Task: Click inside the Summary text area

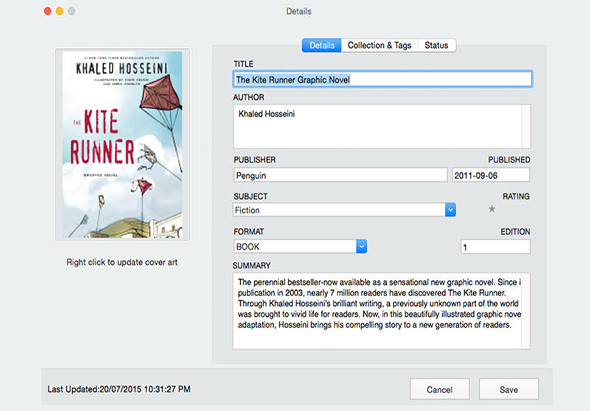Action: pyautogui.click(x=382, y=311)
